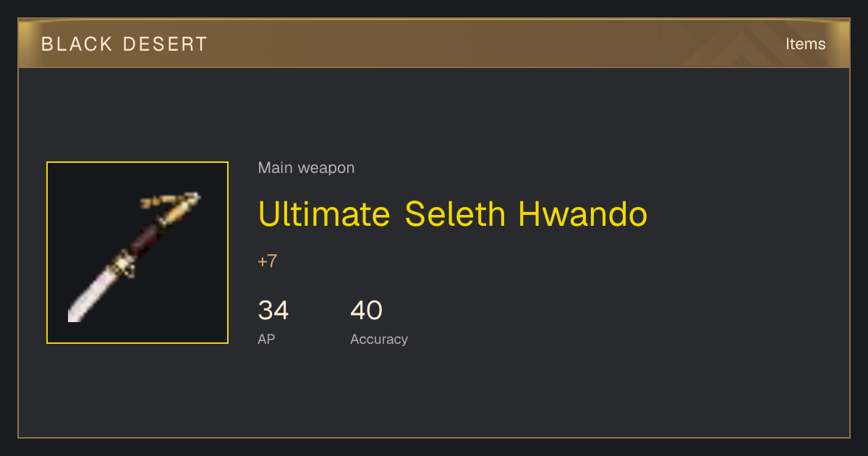
Task: Select the Ultimate Seleth Hwando item title
Action: (x=452, y=214)
